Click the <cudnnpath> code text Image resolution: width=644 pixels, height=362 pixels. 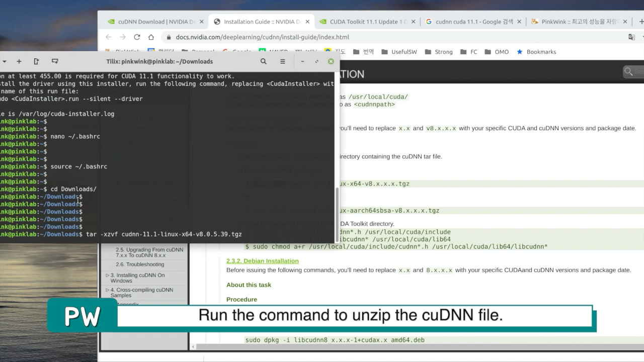(375, 105)
